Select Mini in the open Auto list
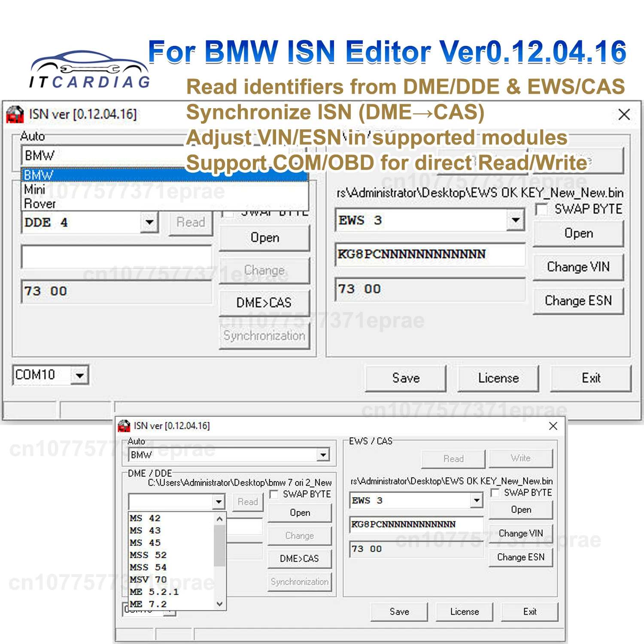644x644 pixels. 165,189
